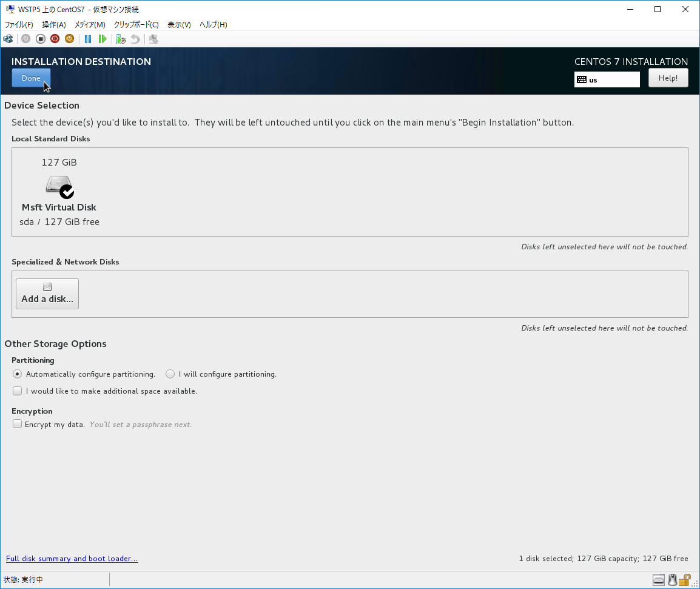Viewport: 700px width, 589px height.
Task: Click the green Reset/Resume icon
Action: 103,39
